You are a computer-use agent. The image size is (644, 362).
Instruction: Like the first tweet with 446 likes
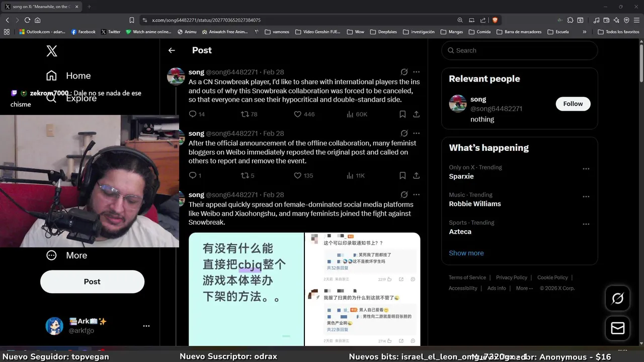point(304,114)
